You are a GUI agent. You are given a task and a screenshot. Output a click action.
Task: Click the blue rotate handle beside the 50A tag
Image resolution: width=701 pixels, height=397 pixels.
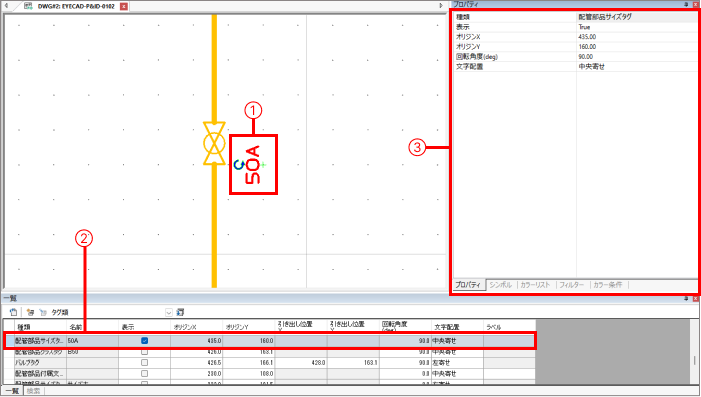pyautogui.click(x=239, y=165)
